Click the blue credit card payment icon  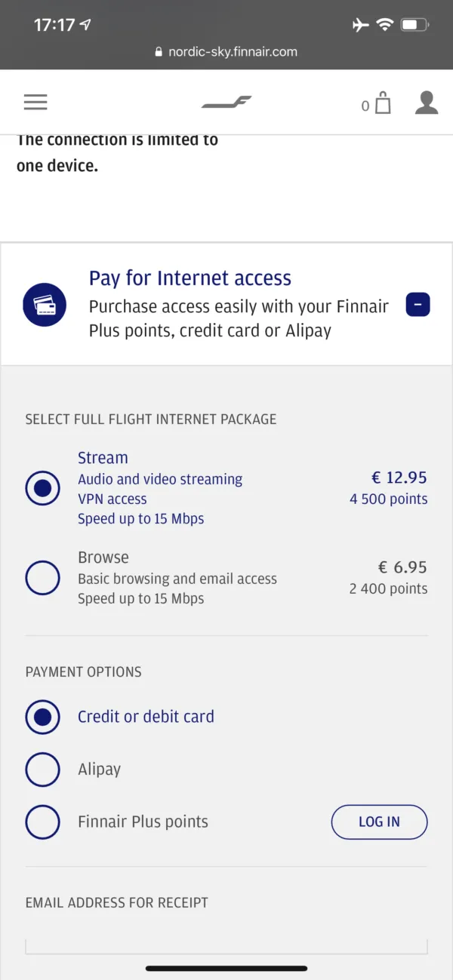(45, 304)
